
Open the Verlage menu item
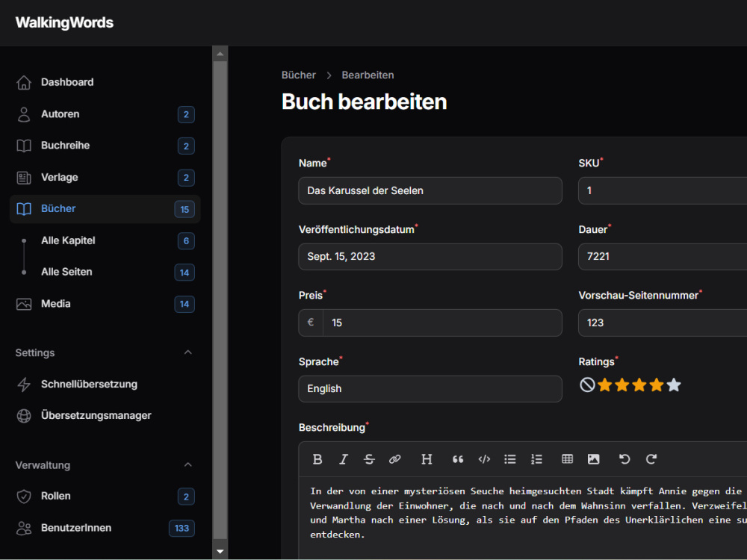tap(105, 178)
